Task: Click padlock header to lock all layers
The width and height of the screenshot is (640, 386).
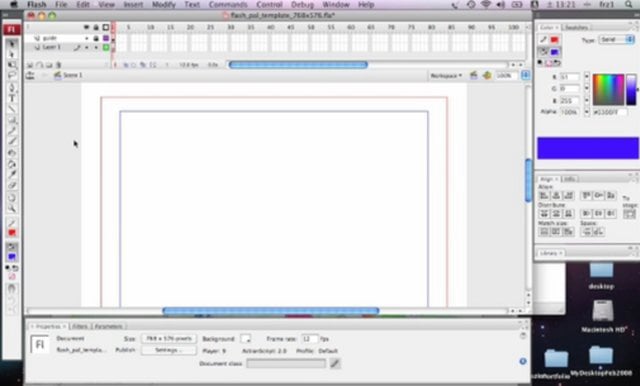Action: point(96,27)
